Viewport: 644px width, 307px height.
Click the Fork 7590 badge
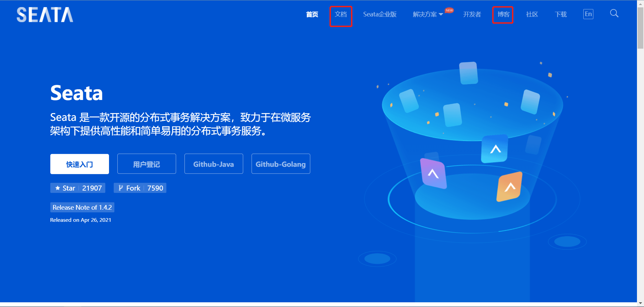click(140, 188)
